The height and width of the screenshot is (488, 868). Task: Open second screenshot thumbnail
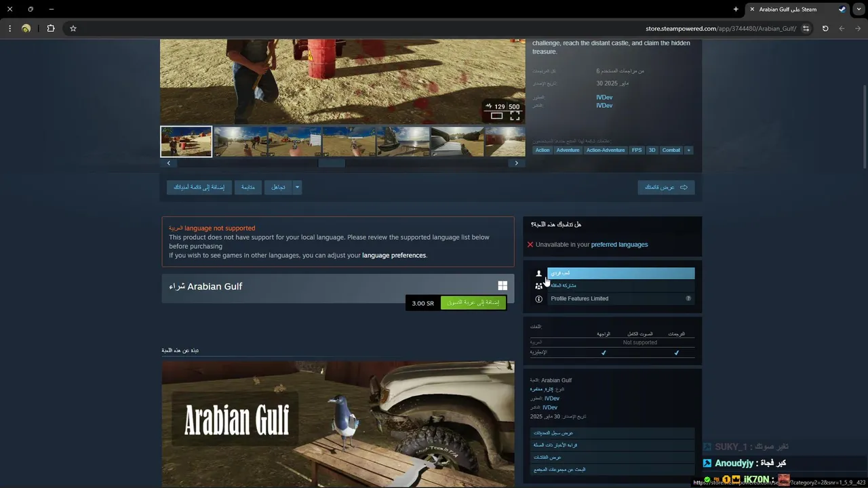pyautogui.click(x=241, y=141)
